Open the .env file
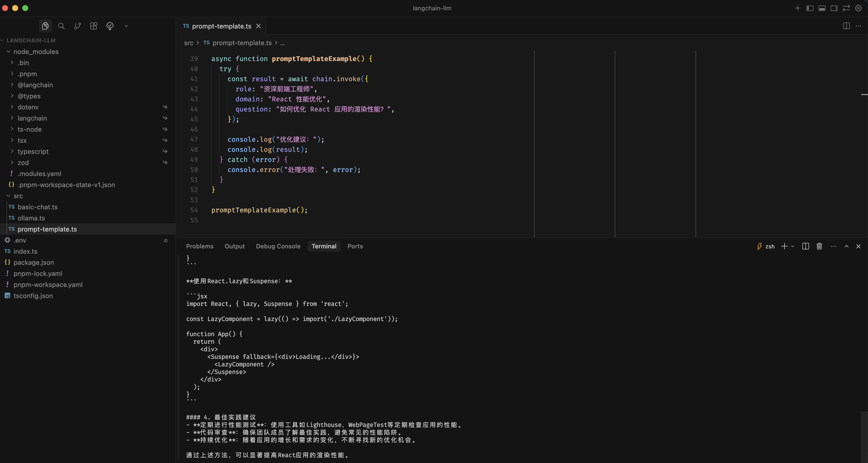Viewport: 868px width, 463px height. pos(88,240)
